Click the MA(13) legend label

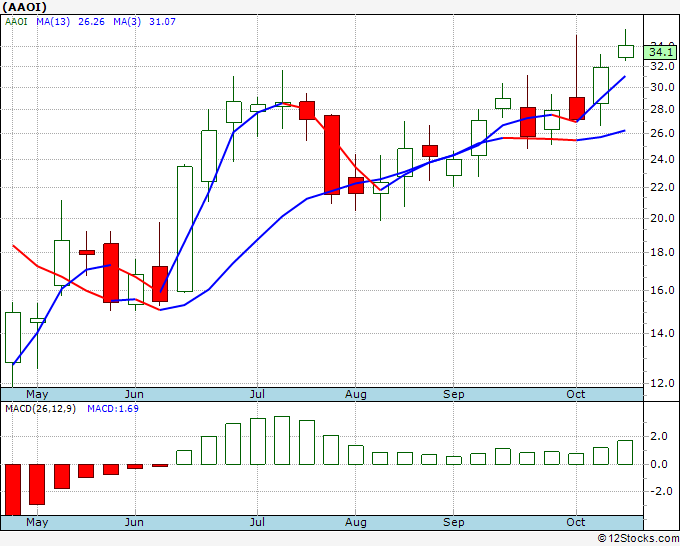click(x=53, y=21)
